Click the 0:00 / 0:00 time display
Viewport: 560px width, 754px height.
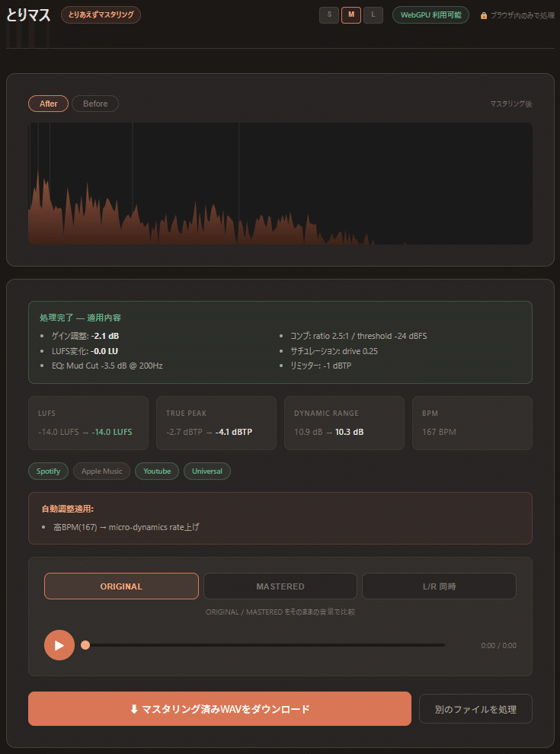[499, 645]
